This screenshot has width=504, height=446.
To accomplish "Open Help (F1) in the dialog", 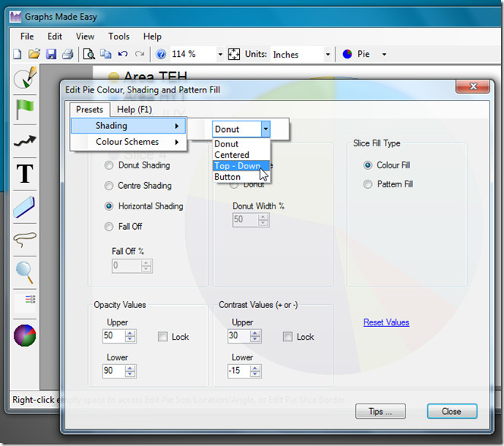I will coord(134,110).
